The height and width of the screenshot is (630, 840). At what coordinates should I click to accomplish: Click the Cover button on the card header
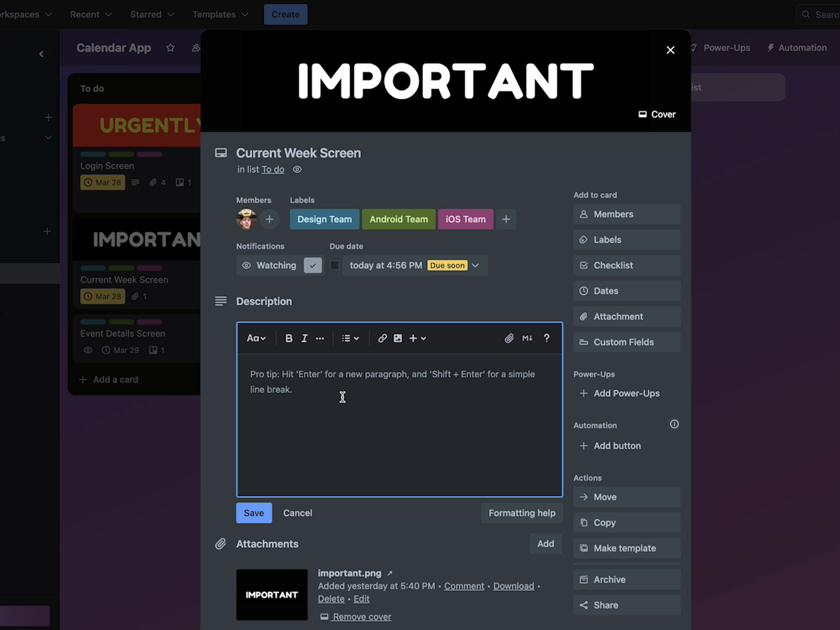(x=657, y=114)
